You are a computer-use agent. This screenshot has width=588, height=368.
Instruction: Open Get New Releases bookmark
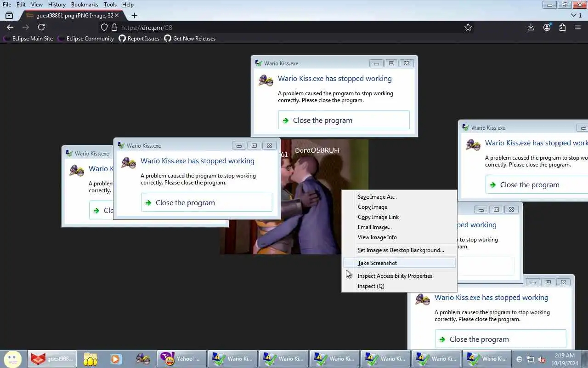pyautogui.click(x=190, y=39)
